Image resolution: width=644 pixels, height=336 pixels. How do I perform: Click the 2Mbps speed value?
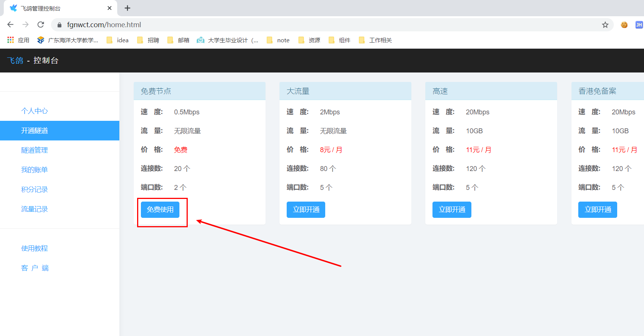[330, 112]
